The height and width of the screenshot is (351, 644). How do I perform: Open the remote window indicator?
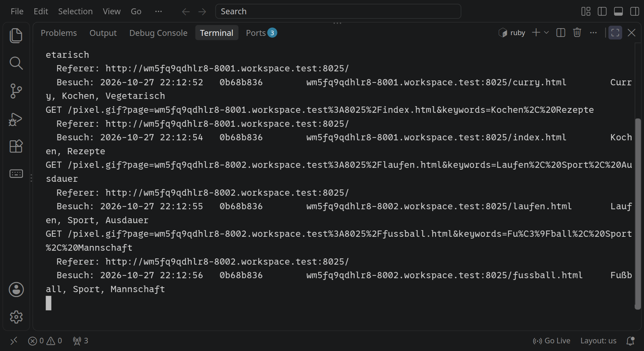pyautogui.click(x=14, y=341)
